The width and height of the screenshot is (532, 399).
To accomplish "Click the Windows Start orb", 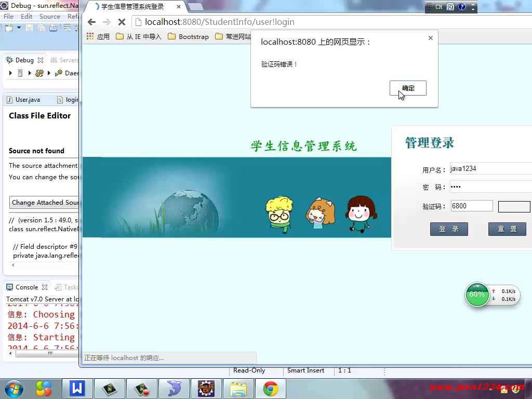I will tap(13, 389).
